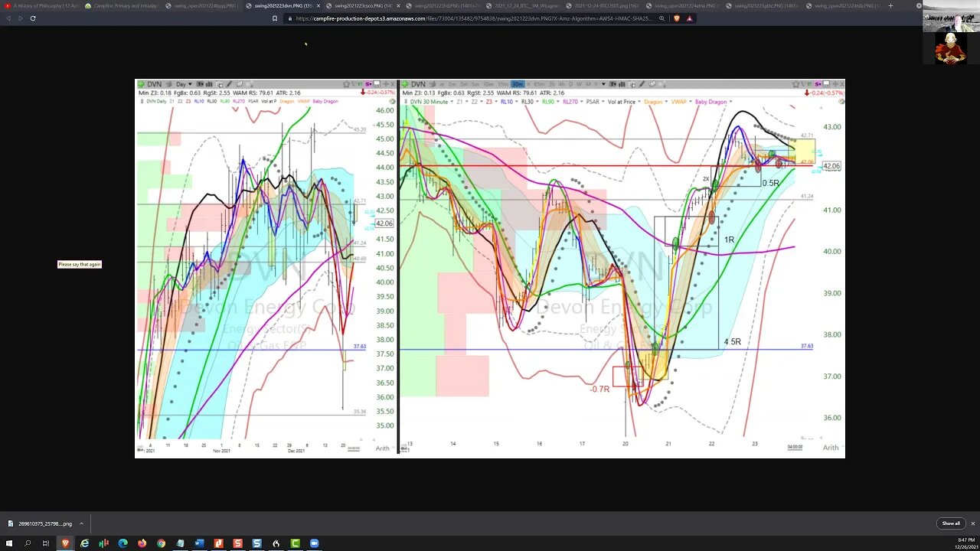Click the 'Please say that again' tooltip
The height and width of the screenshot is (551, 980).
pos(80,265)
